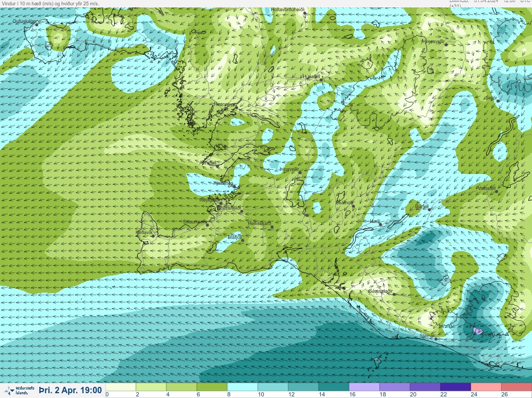Image resolution: width=532 pixels, height=398 pixels.
Task: Click the Setur station dot
Action: pos(498,101)
